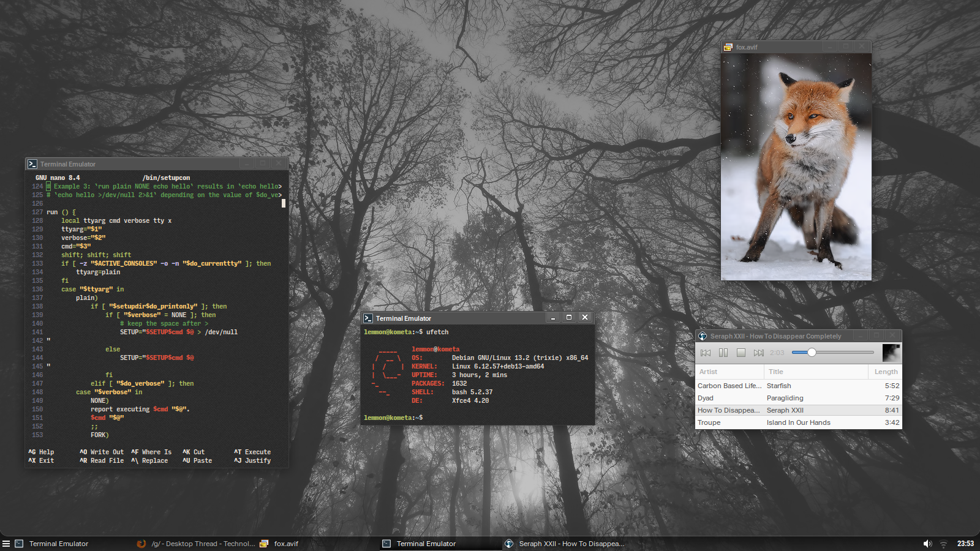
Task: Close the fox.avif image window
Action: [862, 47]
